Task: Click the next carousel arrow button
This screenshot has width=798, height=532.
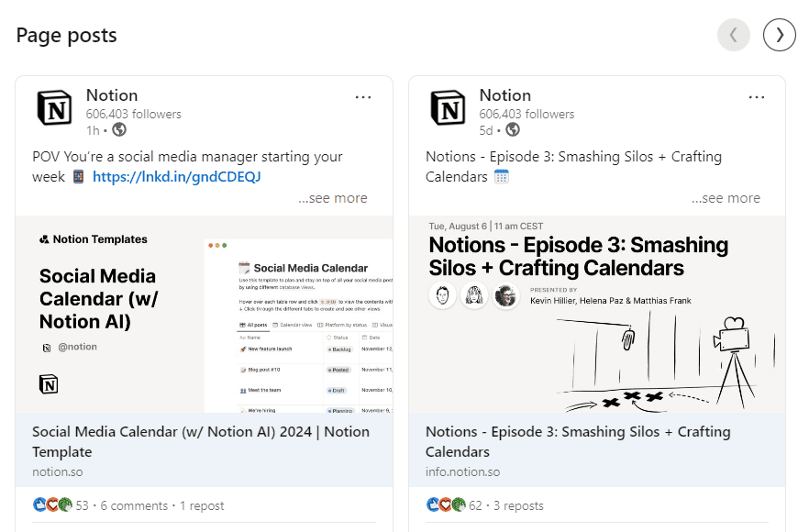Action: pyautogui.click(x=780, y=35)
